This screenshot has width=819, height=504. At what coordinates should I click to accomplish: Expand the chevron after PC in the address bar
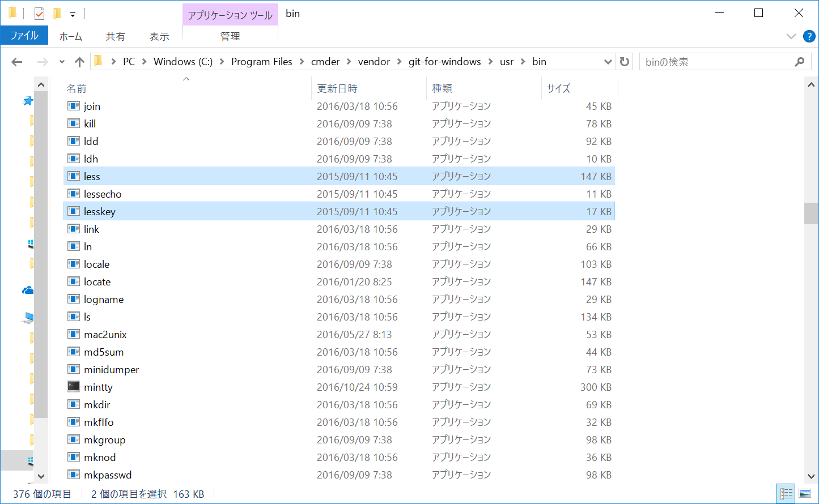click(x=145, y=62)
